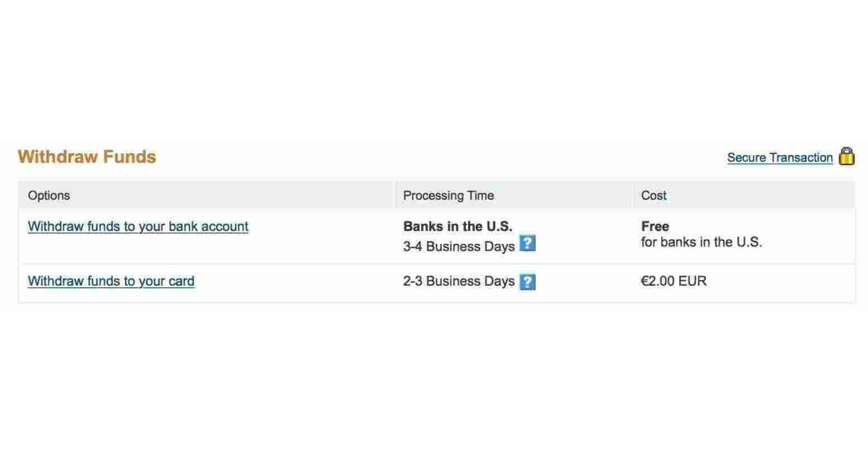Withdraw funds to your bank account
The height and width of the screenshot is (456, 868).
(x=138, y=227)
